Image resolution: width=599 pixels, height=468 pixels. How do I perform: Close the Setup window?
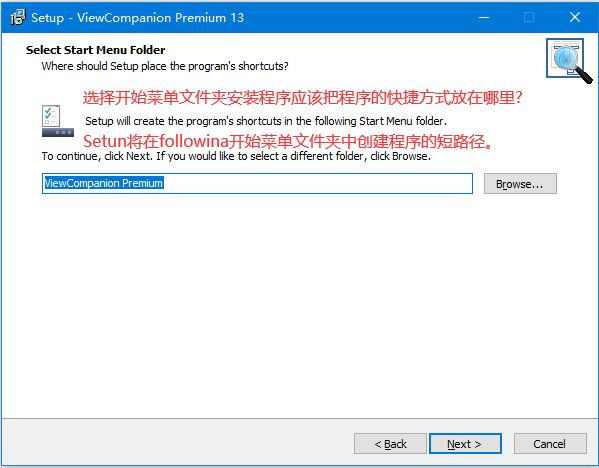click(x=575, y=17)
